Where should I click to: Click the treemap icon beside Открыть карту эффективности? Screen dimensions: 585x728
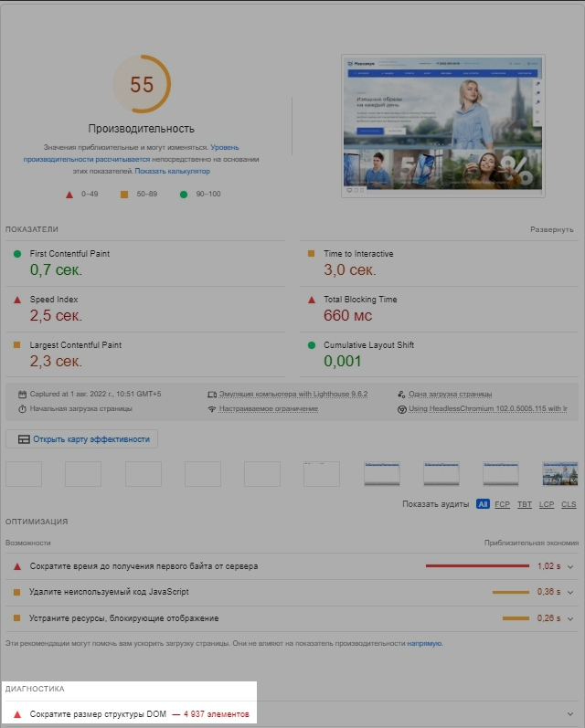point(24,439)
